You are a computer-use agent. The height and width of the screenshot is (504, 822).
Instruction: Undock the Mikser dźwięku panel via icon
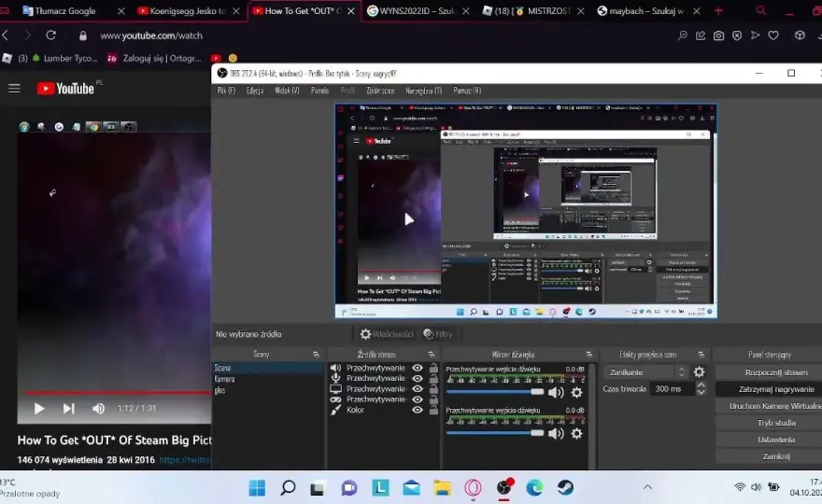[588, 355]
